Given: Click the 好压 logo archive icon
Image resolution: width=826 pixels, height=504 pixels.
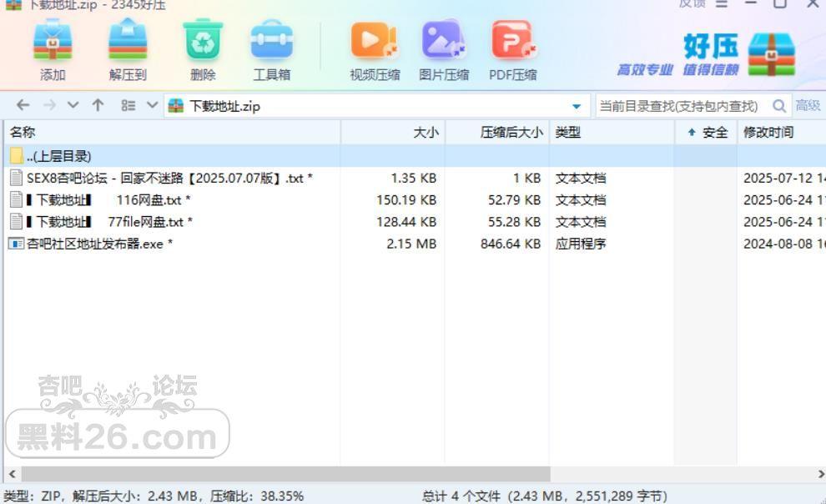Looking at the screenshot, I should [771, 54].
